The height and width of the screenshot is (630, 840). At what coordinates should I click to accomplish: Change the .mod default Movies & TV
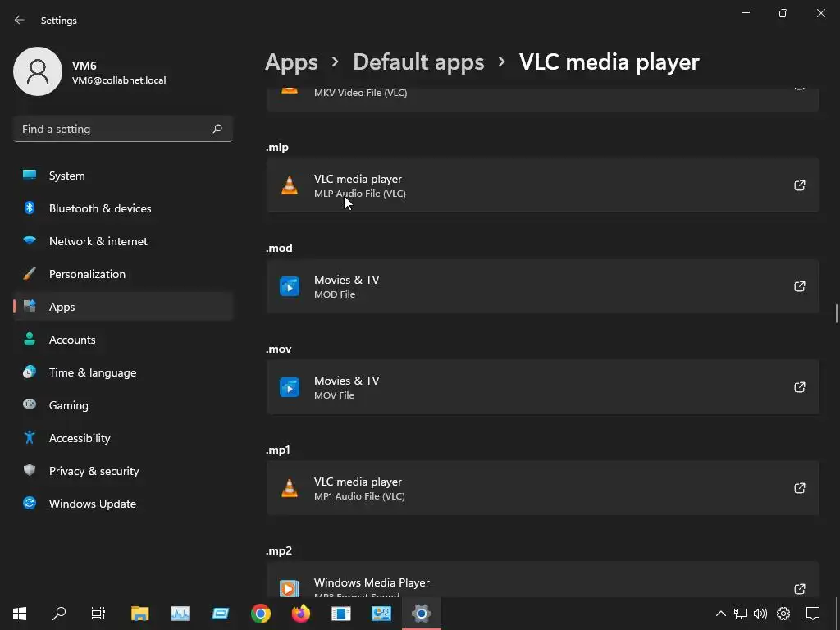tap(543, 286)
